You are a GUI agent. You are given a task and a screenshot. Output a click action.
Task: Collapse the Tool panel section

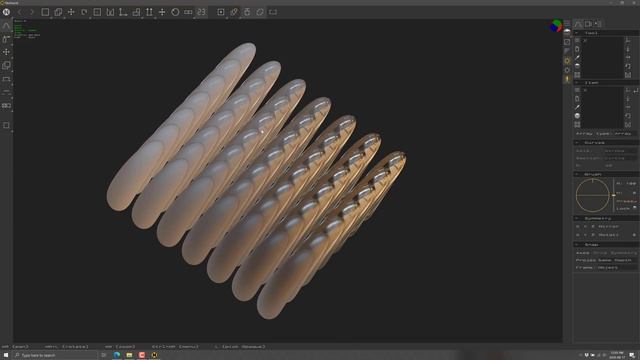(577, 33)
